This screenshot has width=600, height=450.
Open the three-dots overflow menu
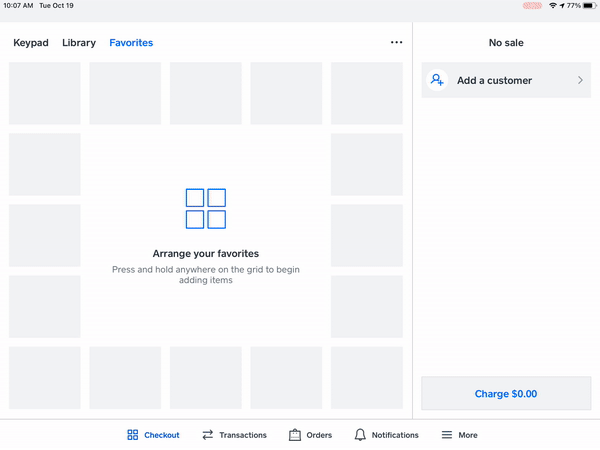[396, 43]
